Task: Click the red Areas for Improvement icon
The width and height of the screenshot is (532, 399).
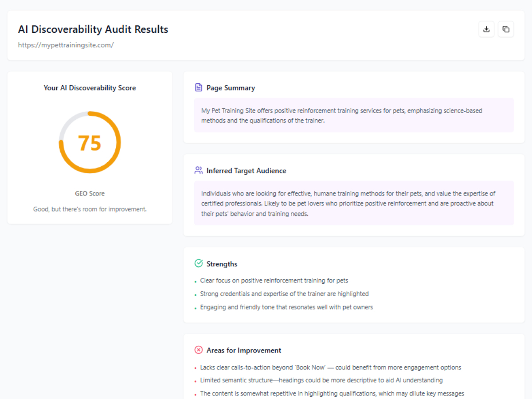Action: coord(199,350)
